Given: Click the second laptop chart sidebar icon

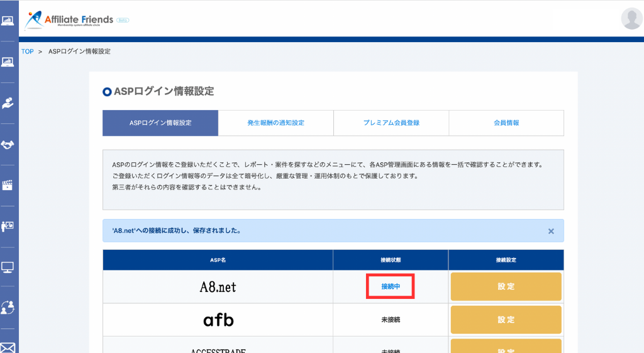Looking at the screenshot, I should pos(8,62).
